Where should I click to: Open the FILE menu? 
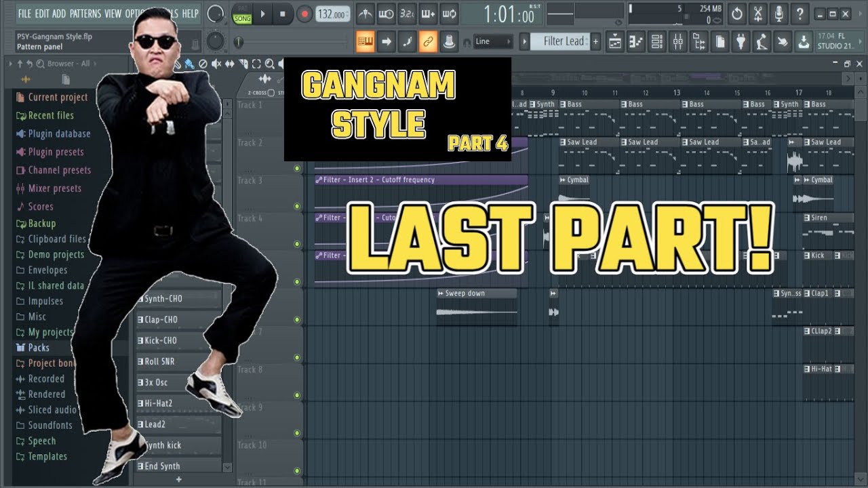point(25,14)
